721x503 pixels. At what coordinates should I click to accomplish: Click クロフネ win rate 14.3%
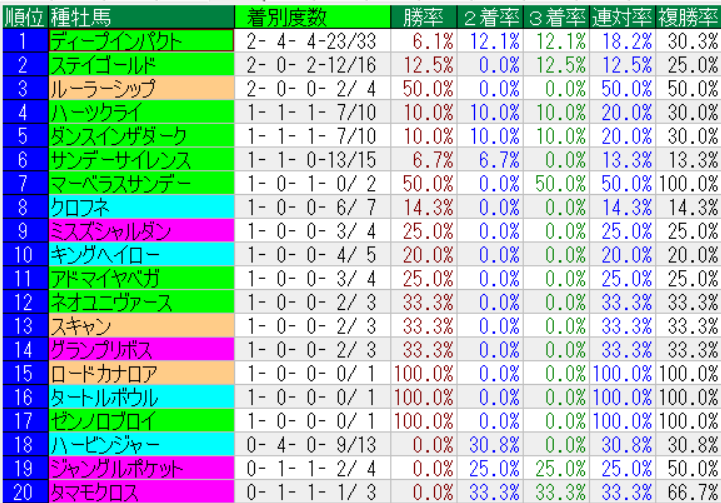pos(423,207)
